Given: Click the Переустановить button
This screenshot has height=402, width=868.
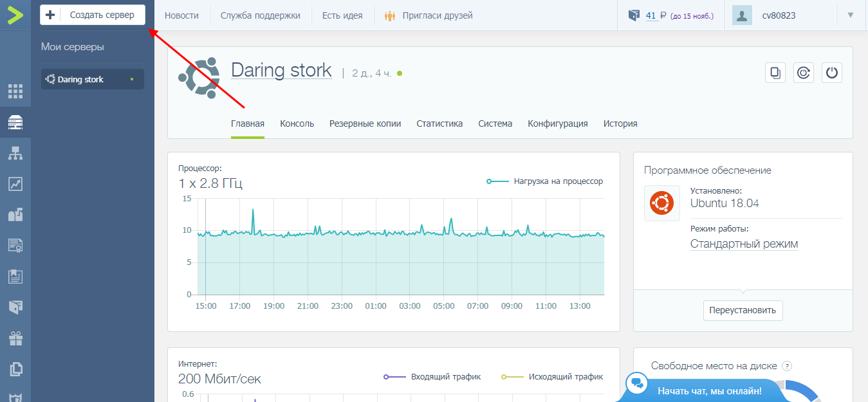Looking at the screenshot, I should pos(743,310).
